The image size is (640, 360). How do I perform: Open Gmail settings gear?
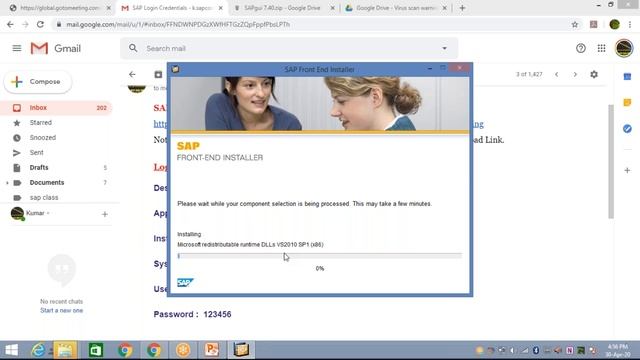pos(594,74)
